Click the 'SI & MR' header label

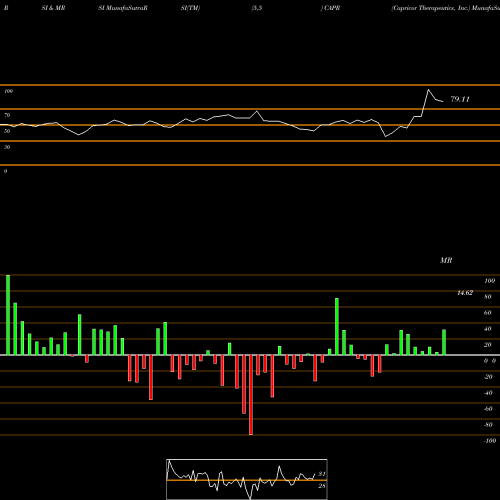[x=53, y=8]
